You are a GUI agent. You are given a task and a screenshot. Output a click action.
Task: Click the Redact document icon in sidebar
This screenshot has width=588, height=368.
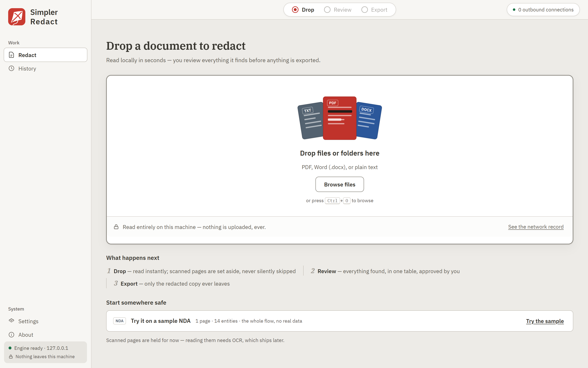tap(11, 55)
